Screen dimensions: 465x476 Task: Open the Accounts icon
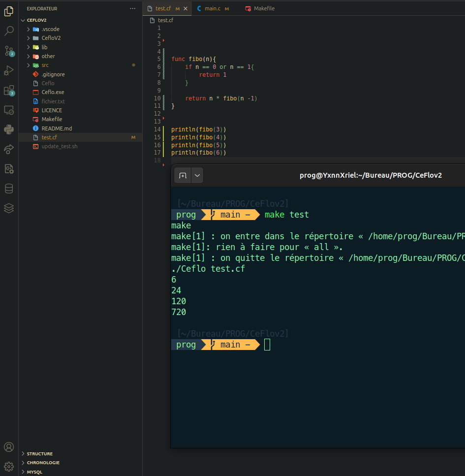click(x=9, y=447)
